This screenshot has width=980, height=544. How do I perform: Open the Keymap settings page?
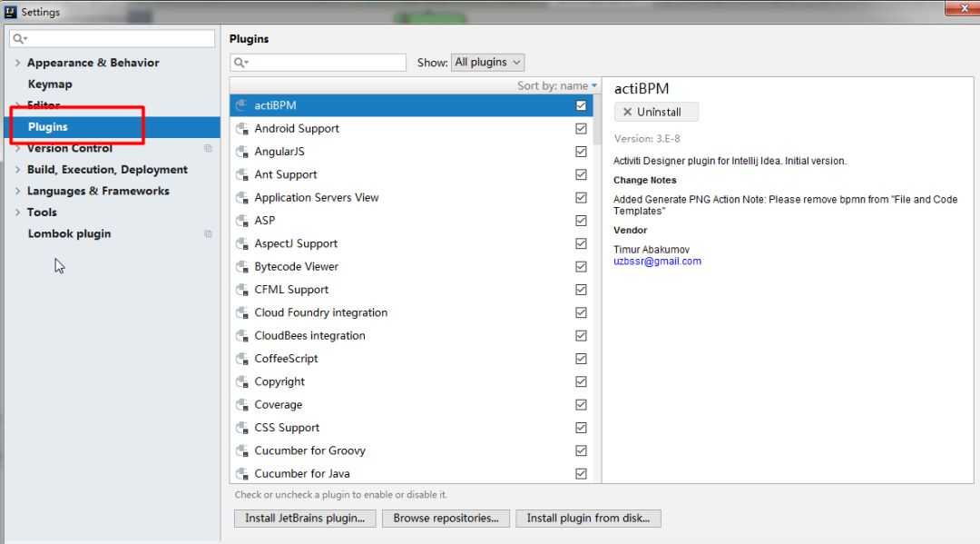(x=50, y=84)
